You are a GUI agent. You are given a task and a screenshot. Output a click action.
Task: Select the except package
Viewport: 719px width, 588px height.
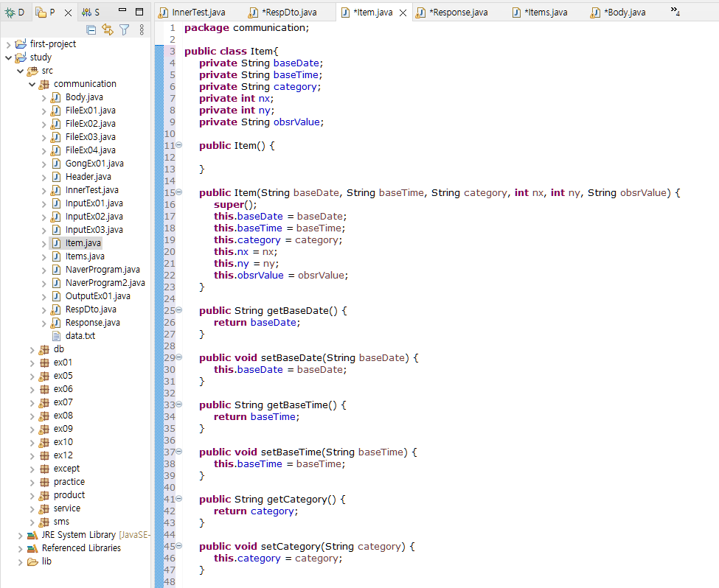[x=66, y=469]
